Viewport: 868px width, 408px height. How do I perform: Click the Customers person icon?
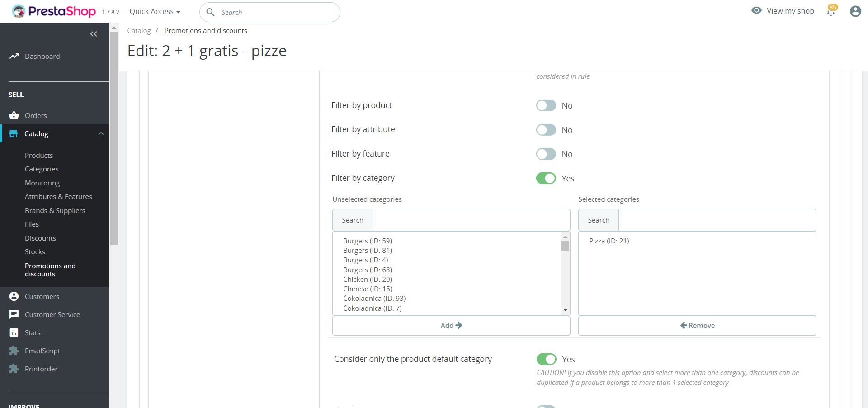click(14, 296)
